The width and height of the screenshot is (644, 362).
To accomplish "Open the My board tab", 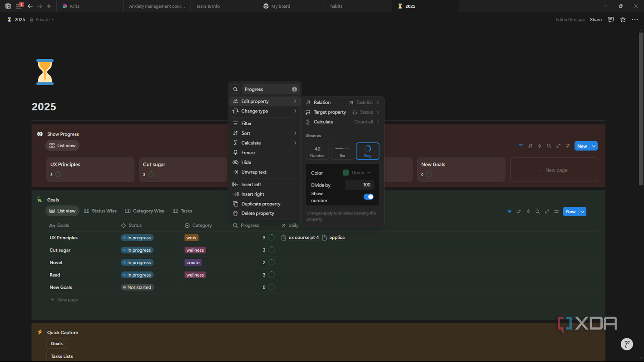I will coord(292,6).
